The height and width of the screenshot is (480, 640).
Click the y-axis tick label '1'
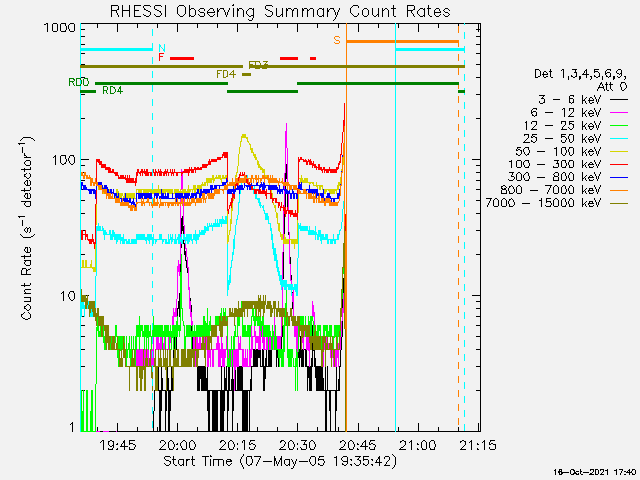pyautogui.click(x=72, y=427)
